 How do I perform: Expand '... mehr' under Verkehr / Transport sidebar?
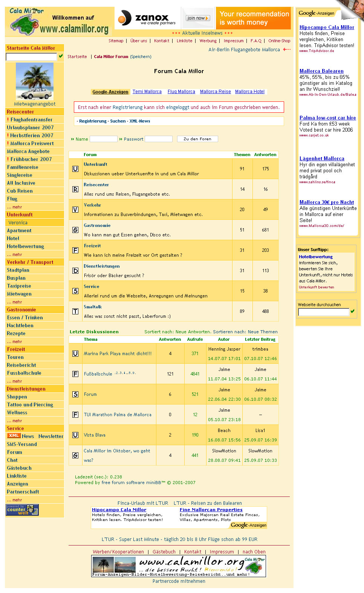pyautogui.click(x=14, y=302)
